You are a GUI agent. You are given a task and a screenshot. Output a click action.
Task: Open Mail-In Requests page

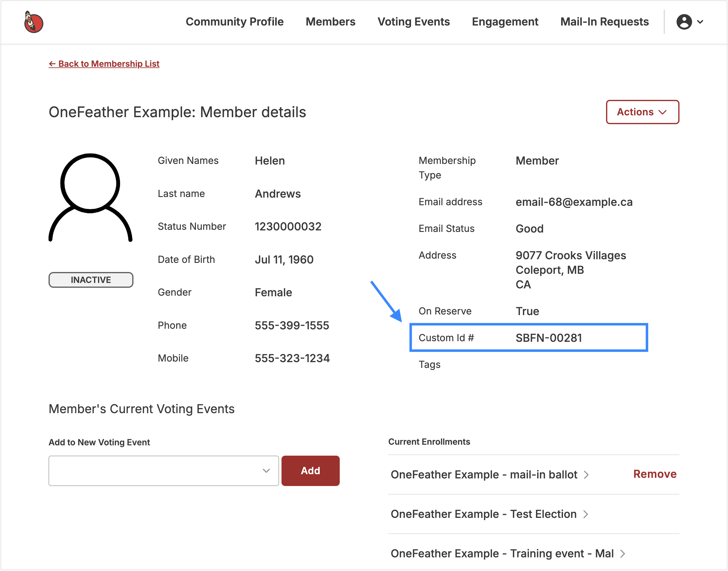tap(604, 22)
